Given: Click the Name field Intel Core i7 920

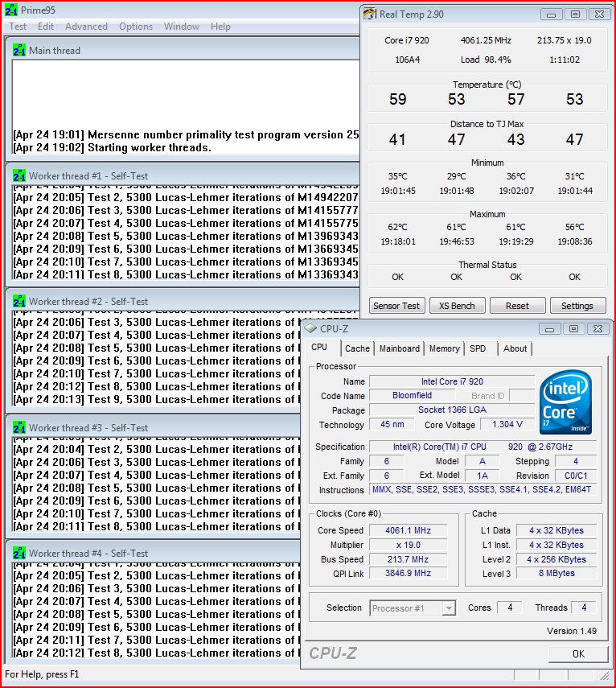Looking at the screenshot, I should (x=452, y=381).
